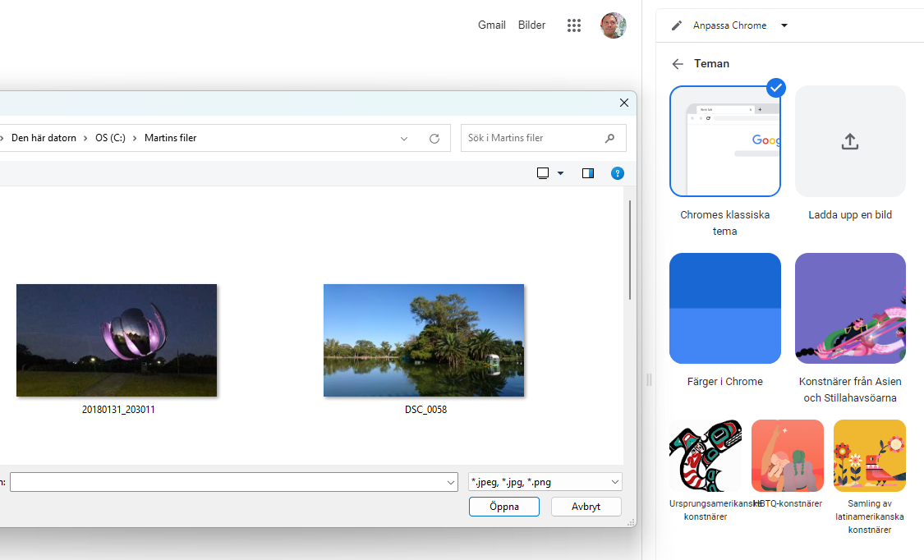Navigate to Den här datorn breadcrumb
Image resolution: width=924 pixels, height=560 pixels.
(44, 138)
